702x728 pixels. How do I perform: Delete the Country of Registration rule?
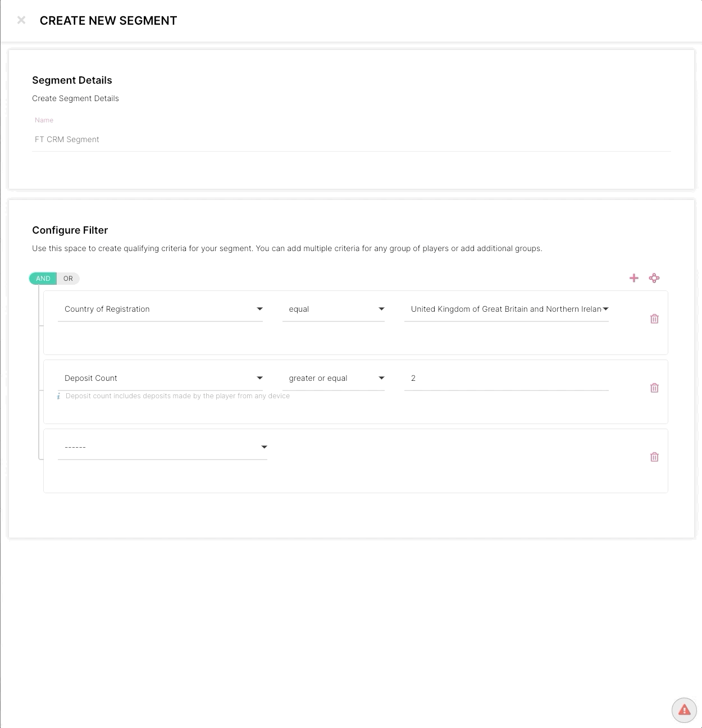pyautogui.click(x=654, y=319)
